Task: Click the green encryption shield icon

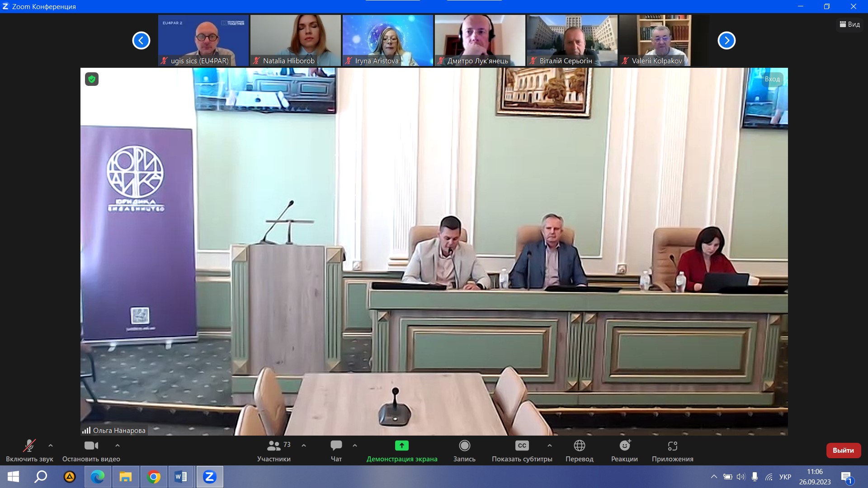Action: point(92,80)
